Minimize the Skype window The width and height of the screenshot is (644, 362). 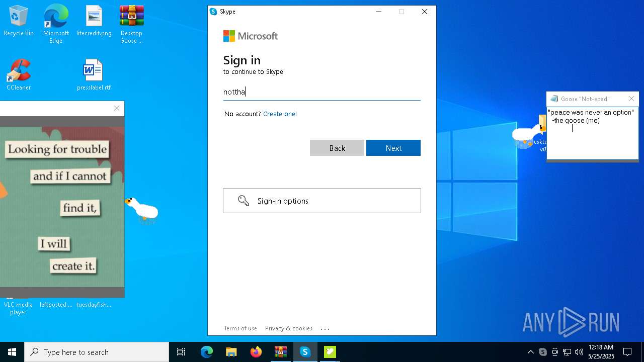pos(379,12)
